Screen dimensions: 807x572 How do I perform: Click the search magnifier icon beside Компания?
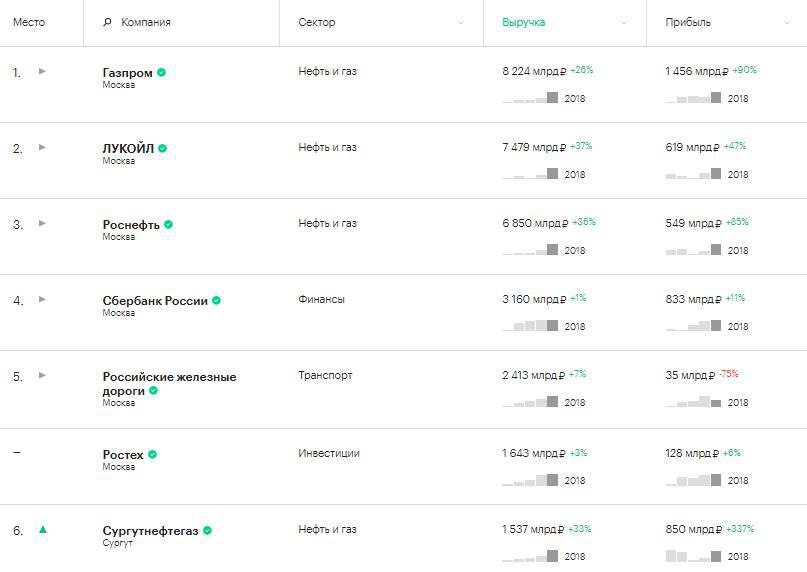coord(107,22)
